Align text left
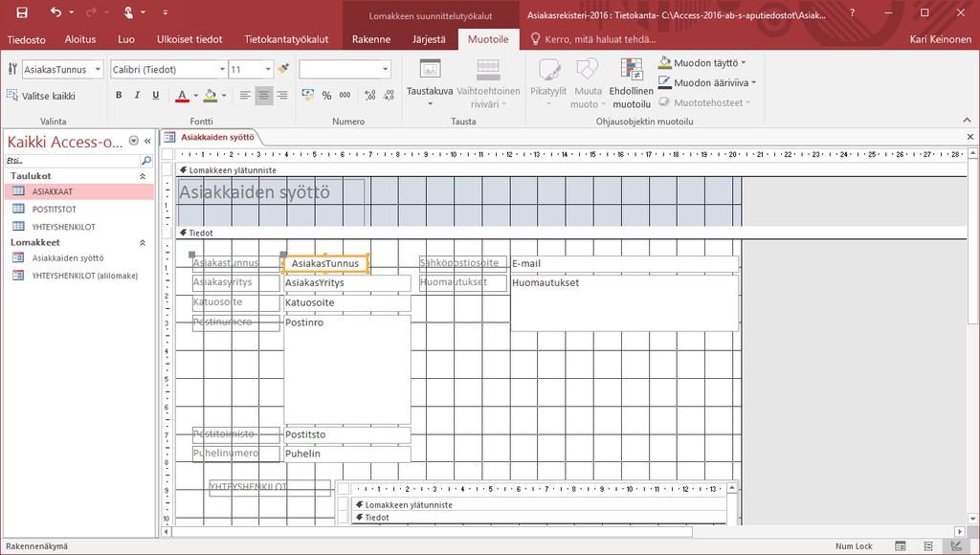Viewport: 980px width, 555px height. point(245,95)
